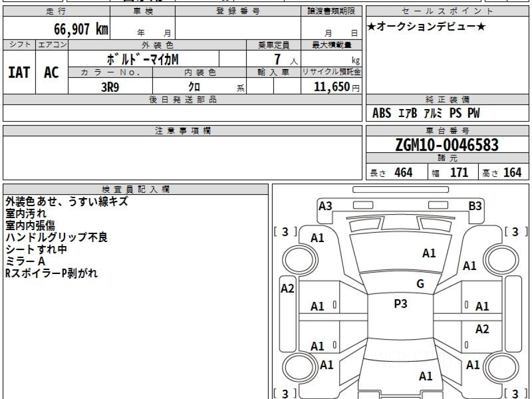The width and height of the screenshot is (532, 399).
Task: Click inspector note 室内汚れ
Action: click(26, 214)
